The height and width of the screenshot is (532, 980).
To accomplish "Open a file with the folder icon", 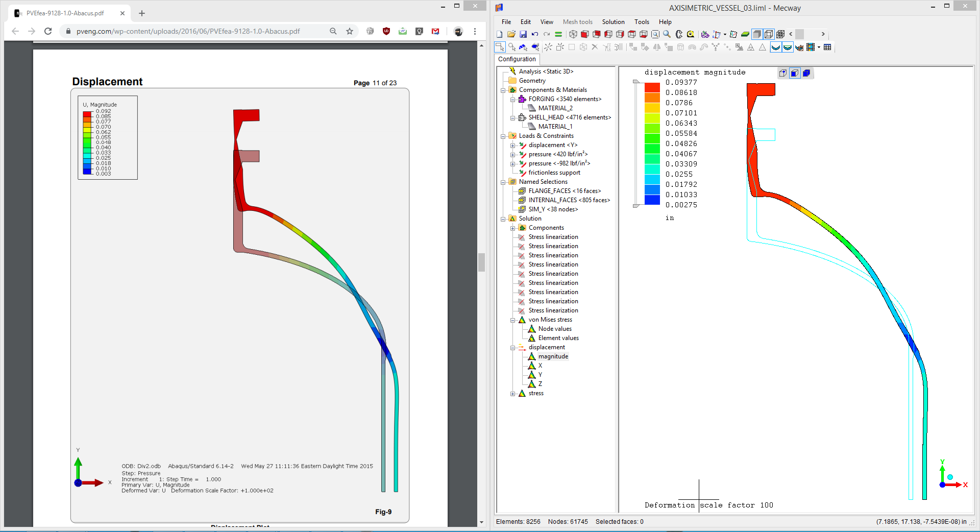I will coord(511,34).
